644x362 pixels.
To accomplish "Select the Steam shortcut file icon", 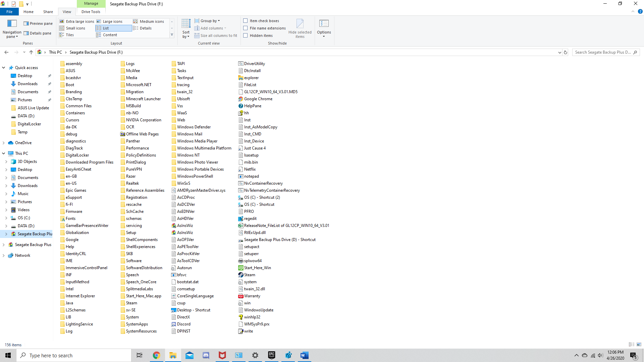I will pos(240,275).
